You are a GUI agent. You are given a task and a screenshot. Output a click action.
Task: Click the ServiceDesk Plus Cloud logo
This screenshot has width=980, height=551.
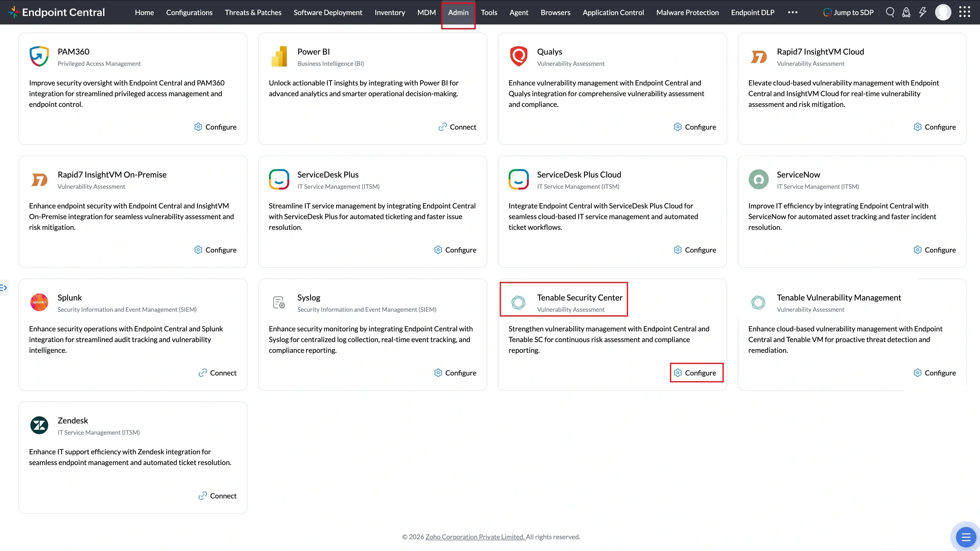519,180
